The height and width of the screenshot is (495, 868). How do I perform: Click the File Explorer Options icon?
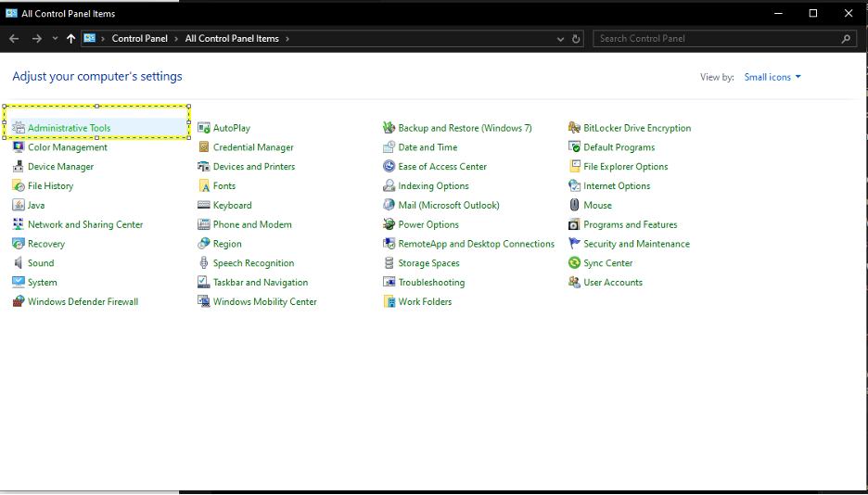[x=574, y=167]
